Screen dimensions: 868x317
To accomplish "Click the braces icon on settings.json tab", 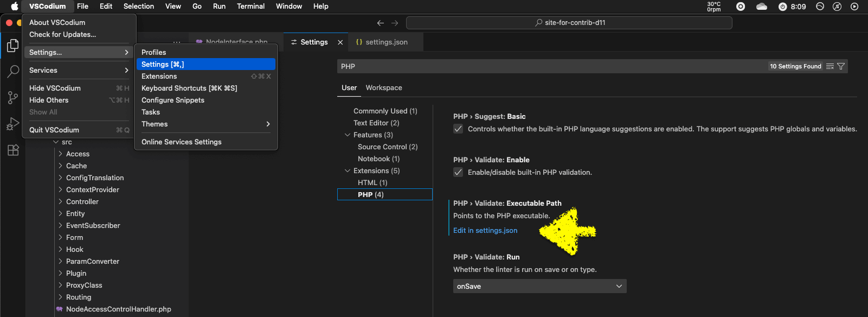I will (x=359, y=42).
